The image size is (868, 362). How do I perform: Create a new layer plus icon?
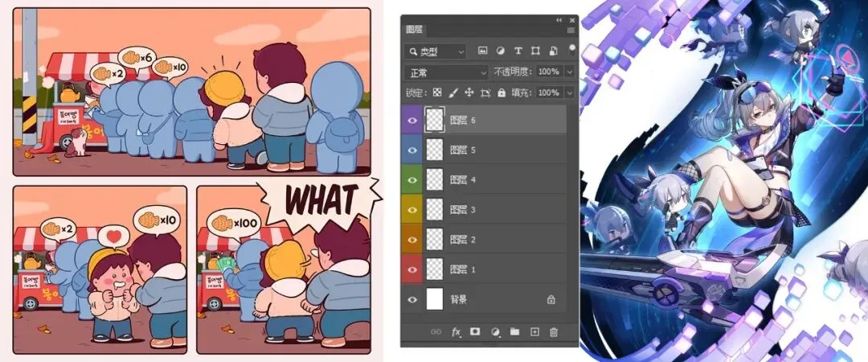coord(534,331)
